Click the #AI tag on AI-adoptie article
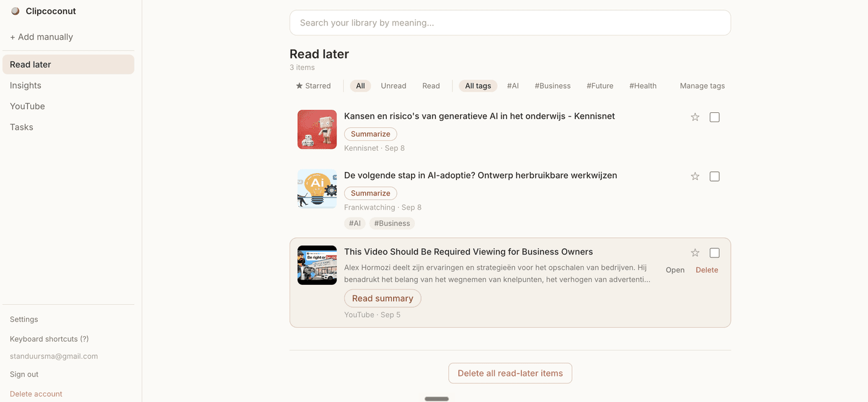 click(x=355, y=223)
